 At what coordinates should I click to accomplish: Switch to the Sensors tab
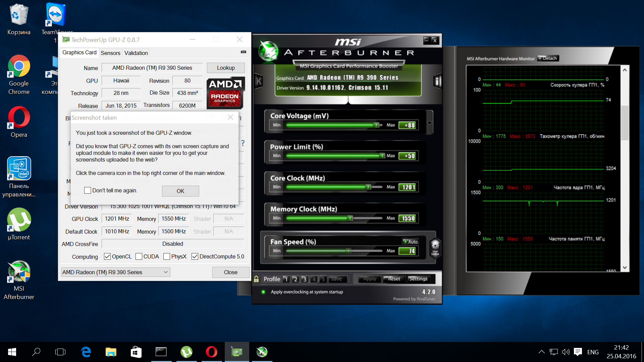click(x=110, y=53)
